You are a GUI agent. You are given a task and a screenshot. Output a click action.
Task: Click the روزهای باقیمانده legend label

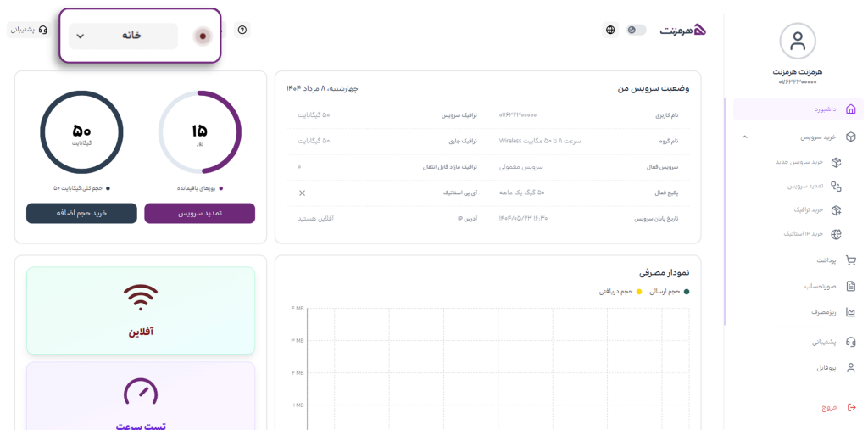click(200, 188)
